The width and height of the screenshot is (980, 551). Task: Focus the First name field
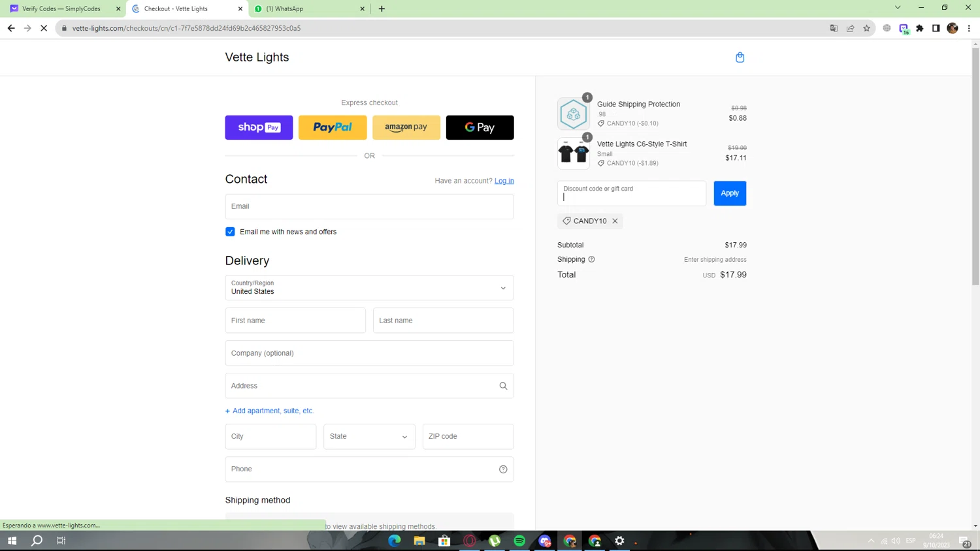coord(295,321)
